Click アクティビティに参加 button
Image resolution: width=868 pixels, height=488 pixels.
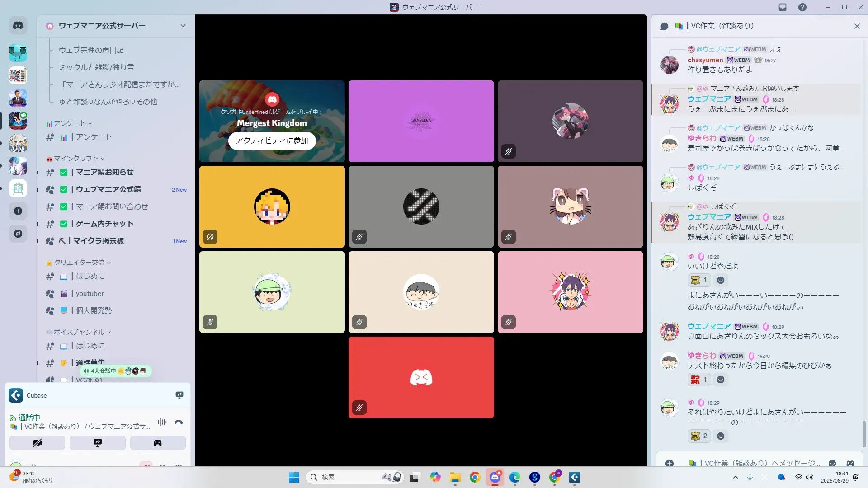click(272, 141)
